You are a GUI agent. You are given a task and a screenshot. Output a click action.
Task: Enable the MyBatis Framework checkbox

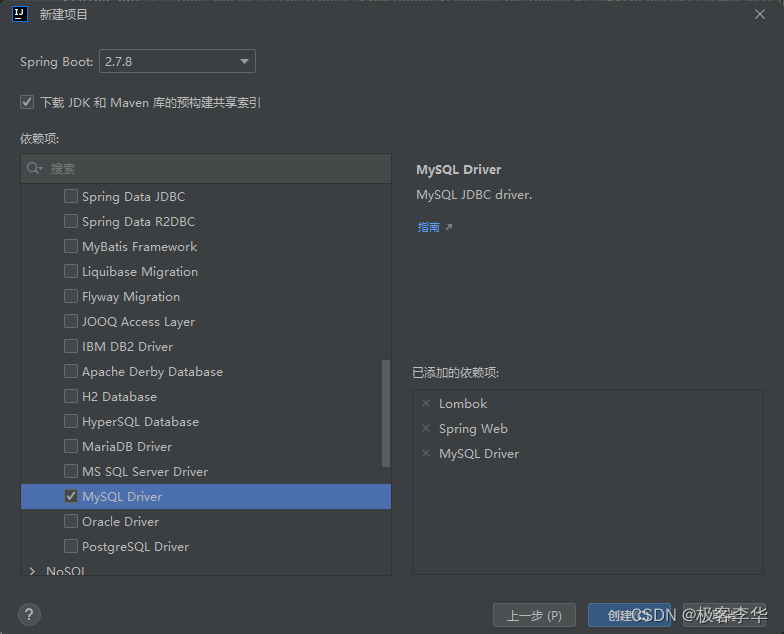pyautogui.click(x=71, y=246)
